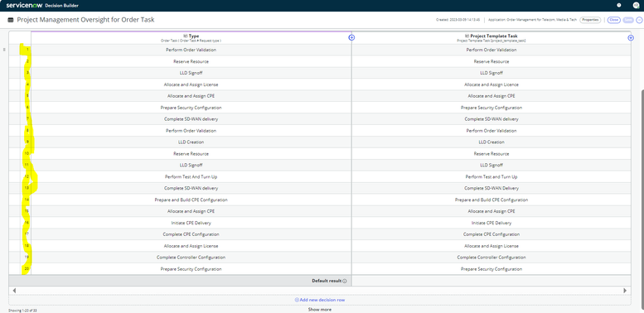Select row 3 Type cell LLD Signoff
This screenshot has height=313, width=644.
point(191,73)
